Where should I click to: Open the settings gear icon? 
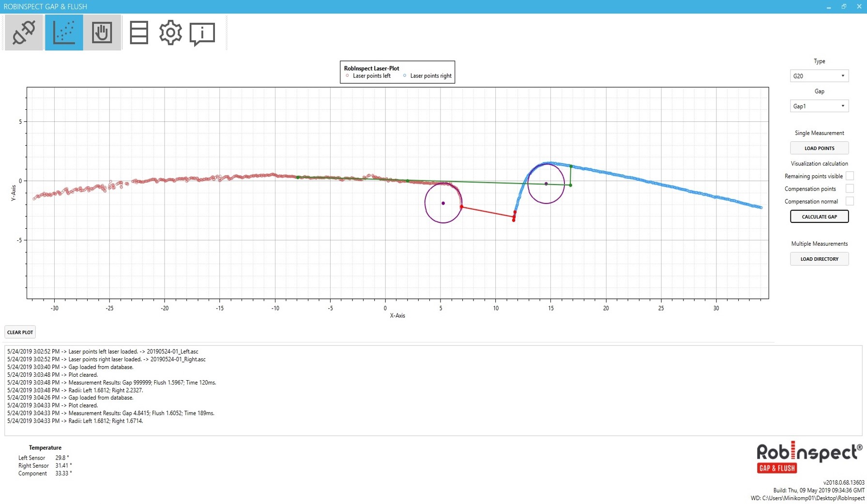click(170, 33)
